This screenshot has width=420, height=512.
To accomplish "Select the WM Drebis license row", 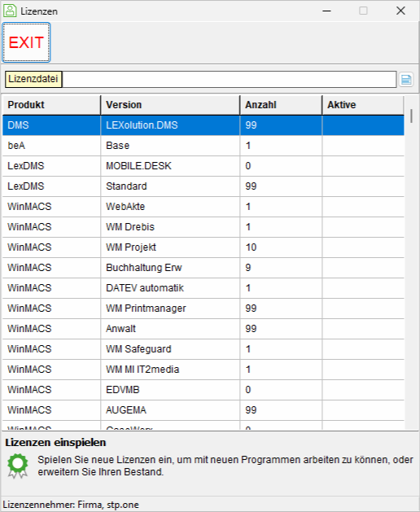I will [203, 227].
